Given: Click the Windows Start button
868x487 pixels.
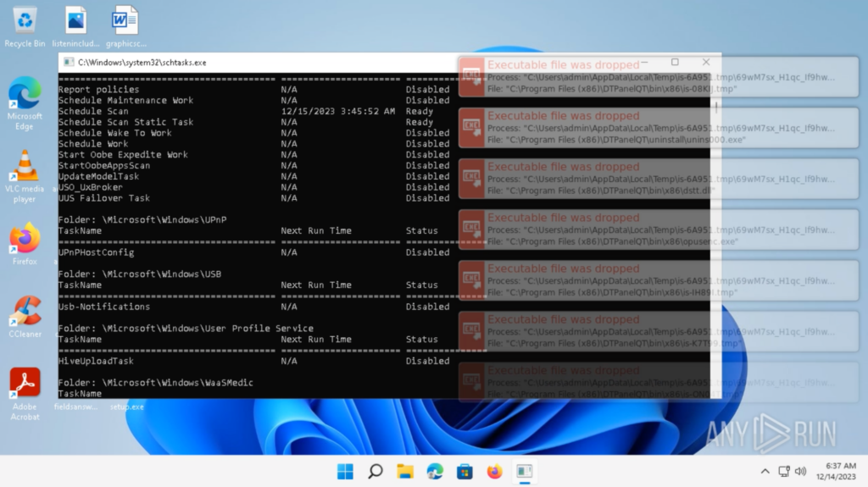Looking at the screenshot, I should tap(345, 471).
